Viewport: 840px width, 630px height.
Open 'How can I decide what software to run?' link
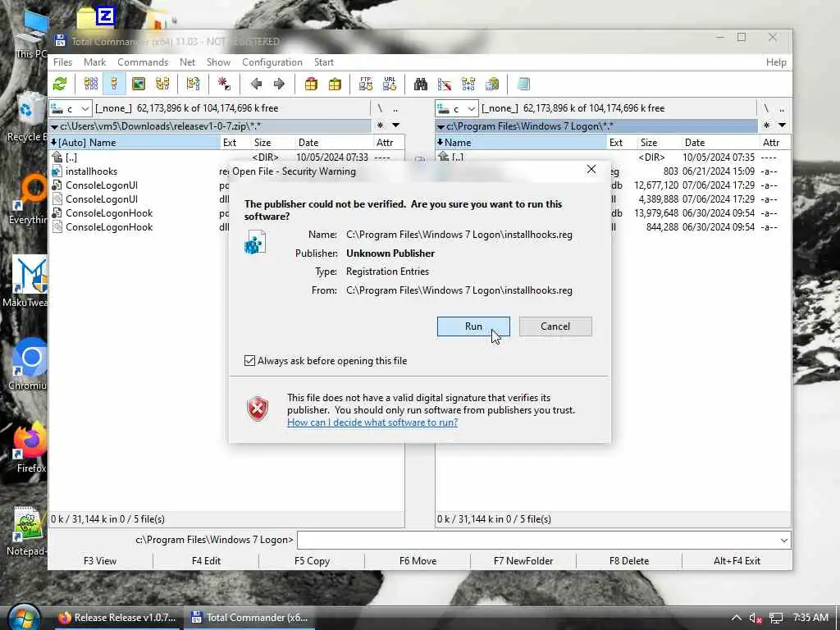(372, 422)
